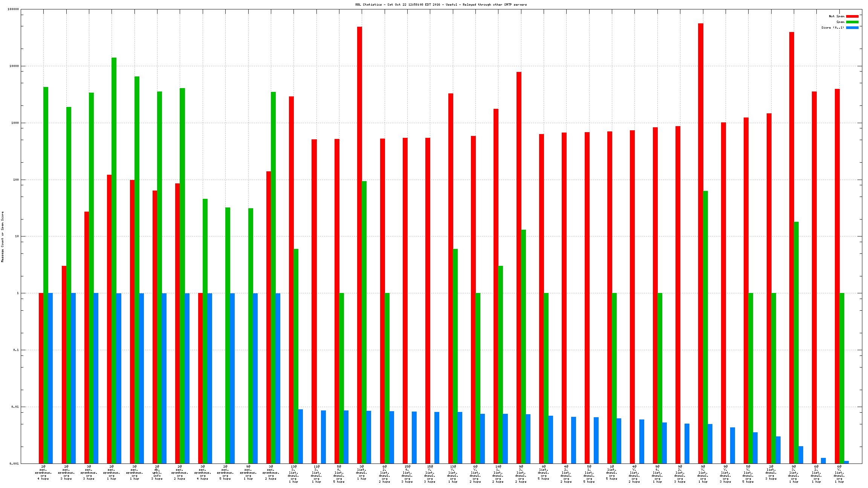
Task: Click the 100000 y-axis tick label
Action: [x=13, y=9]
